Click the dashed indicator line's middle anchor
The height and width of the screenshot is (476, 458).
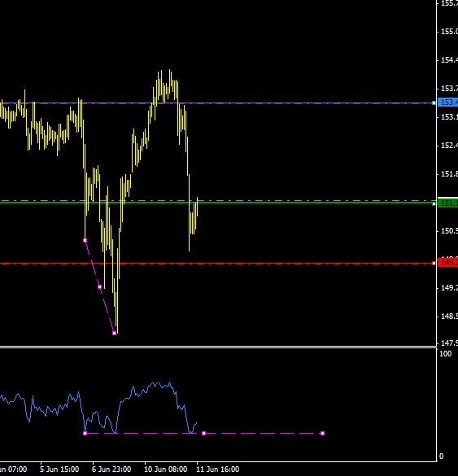pyautogui.click(x=203, y=433)
